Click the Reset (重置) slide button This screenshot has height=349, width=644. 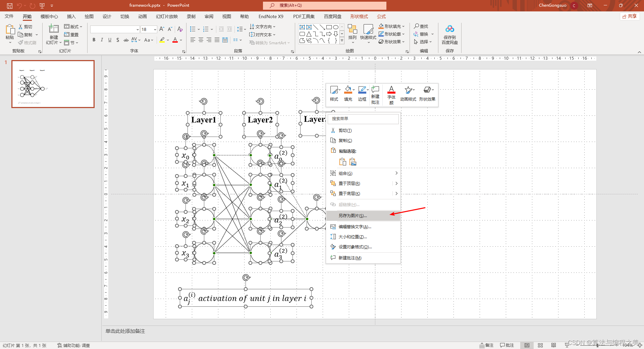[x=71, y=35]
